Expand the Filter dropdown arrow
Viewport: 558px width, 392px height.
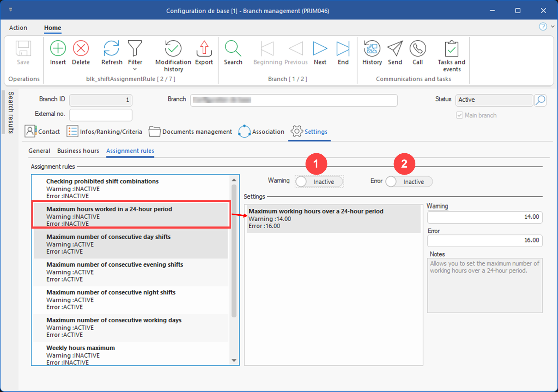pos(135,69)
